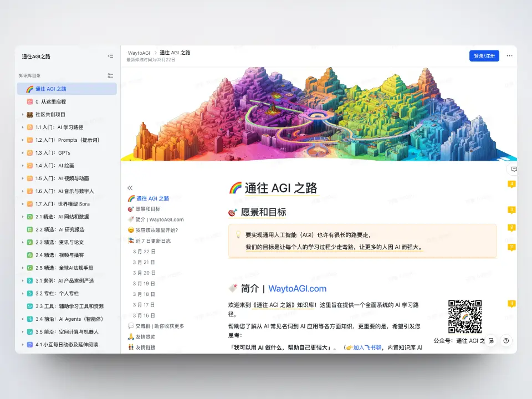
Task: Click the help question mark icon
Action: tap(506, 341)
